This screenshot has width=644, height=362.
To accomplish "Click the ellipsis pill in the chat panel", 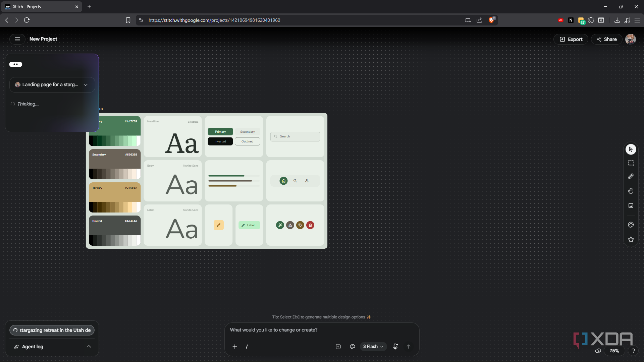I will pos(16,64).
